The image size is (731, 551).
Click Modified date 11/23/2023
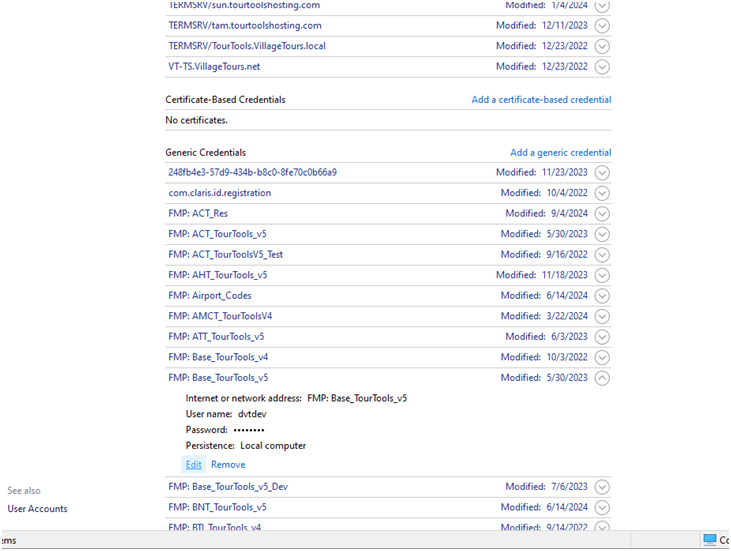coord(565,172)
